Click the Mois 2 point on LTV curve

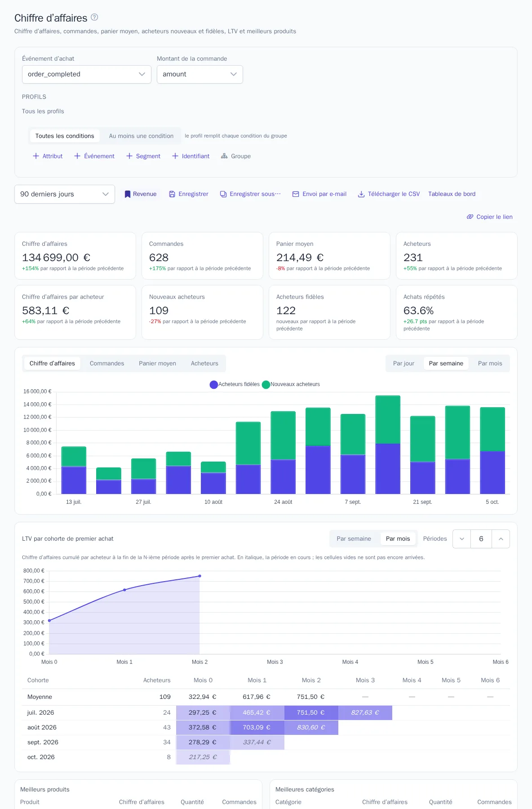(200, 576)
